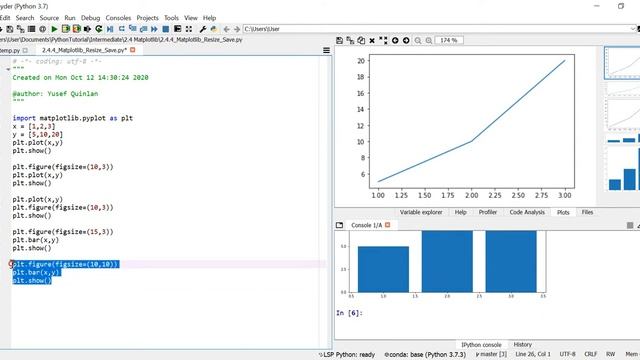Open the Help menu
Screen dimensions: 640x360
(209, 18)
